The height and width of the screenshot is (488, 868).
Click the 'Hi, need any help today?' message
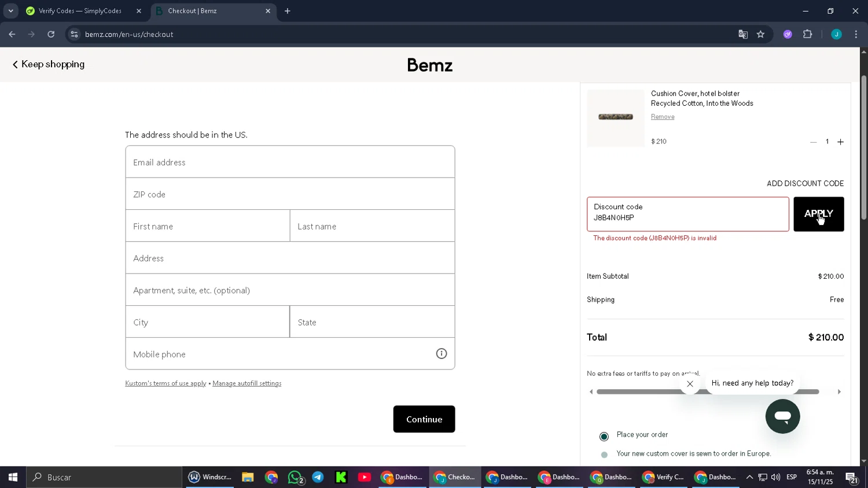pos(752,383)
